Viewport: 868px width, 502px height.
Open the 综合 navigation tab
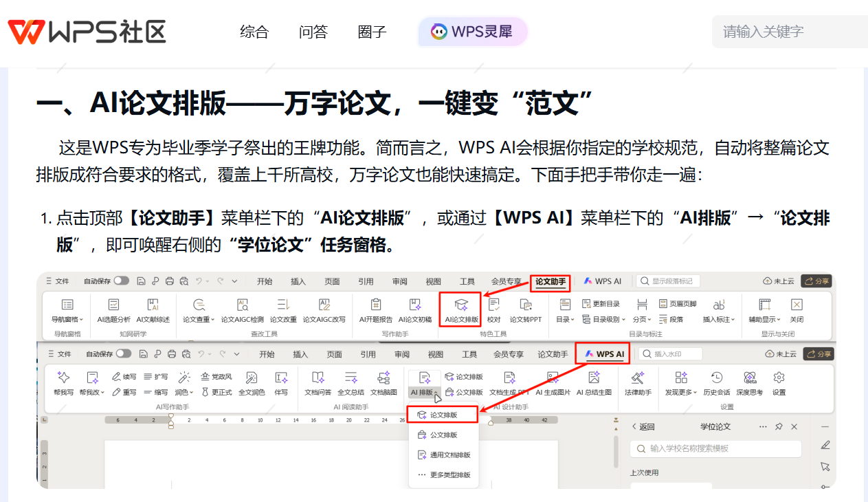tap(254, 32)
